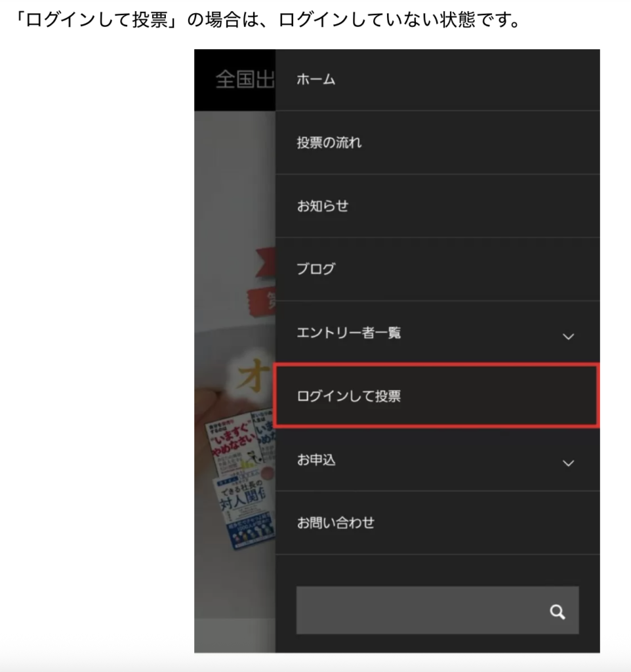Click the dimmed gray strip below the hero image
The image size is (631, 672).
coord(235,635)
